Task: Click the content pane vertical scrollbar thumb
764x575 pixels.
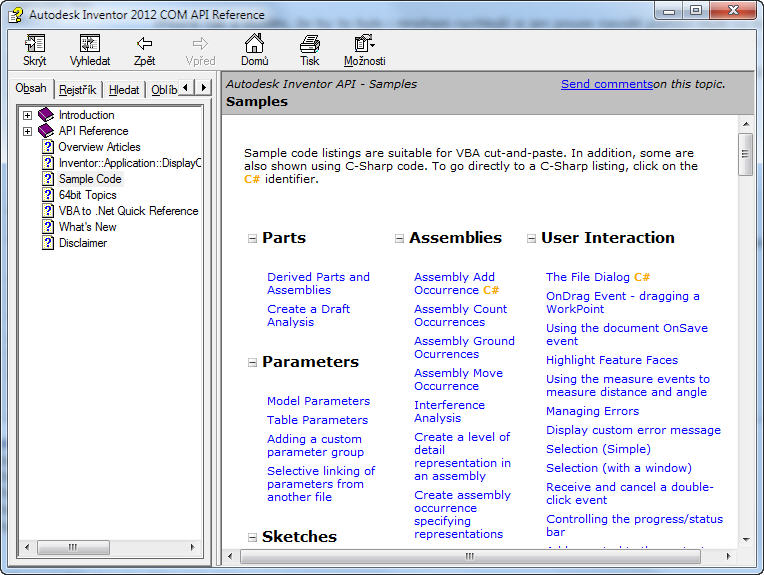Action: (x=745, y=155)
